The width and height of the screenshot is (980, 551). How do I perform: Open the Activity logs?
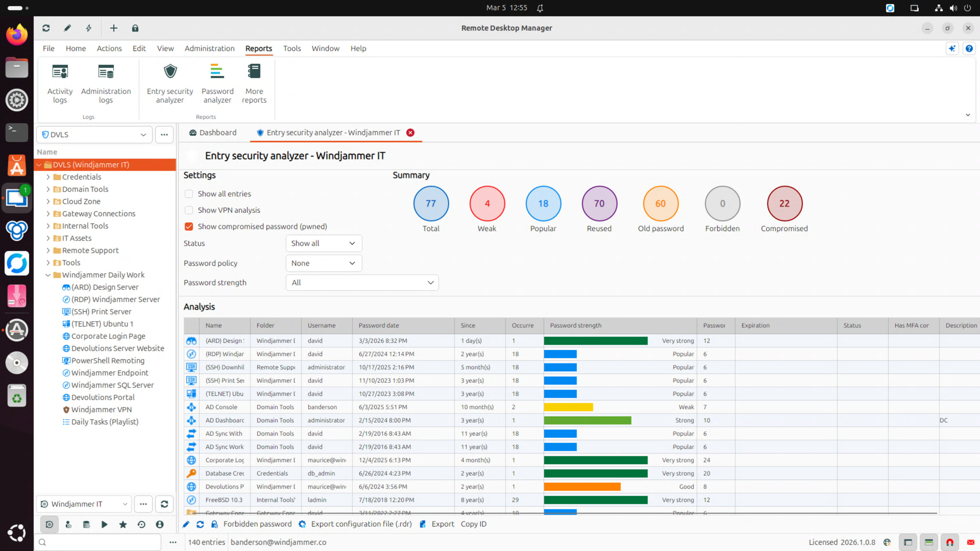[60, 83]
